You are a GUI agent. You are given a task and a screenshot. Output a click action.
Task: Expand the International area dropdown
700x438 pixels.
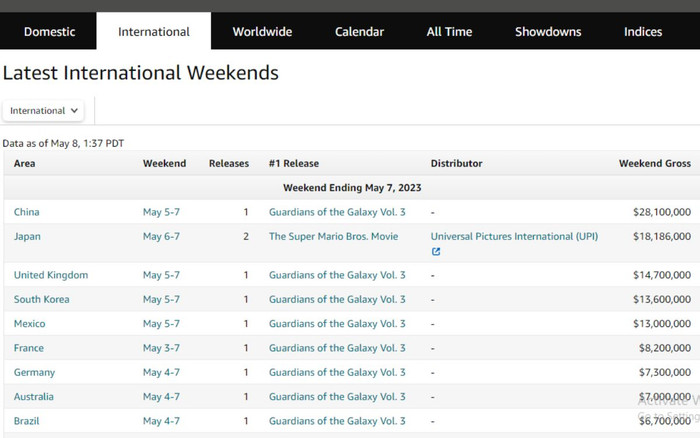(43, 111)
